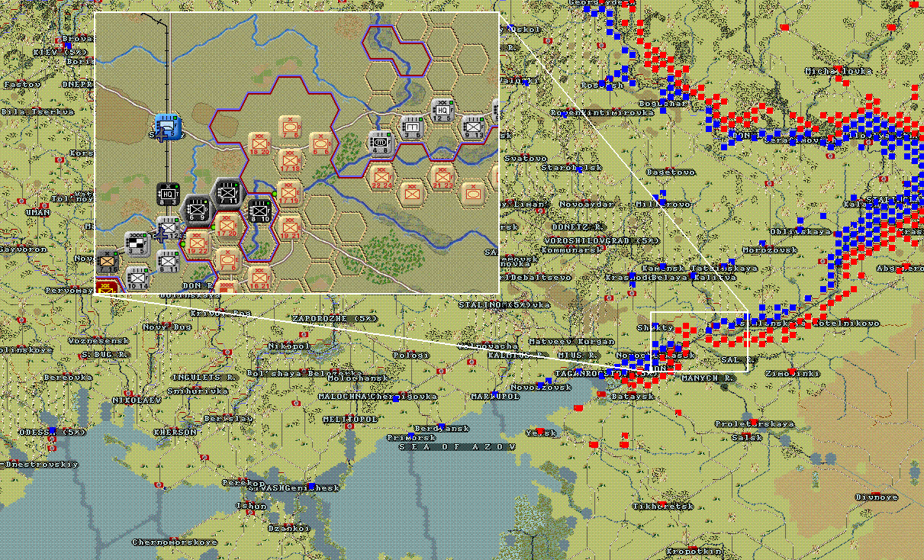
Task: Click the Chernomorskoye town label
Action: (x=175, y=542)
